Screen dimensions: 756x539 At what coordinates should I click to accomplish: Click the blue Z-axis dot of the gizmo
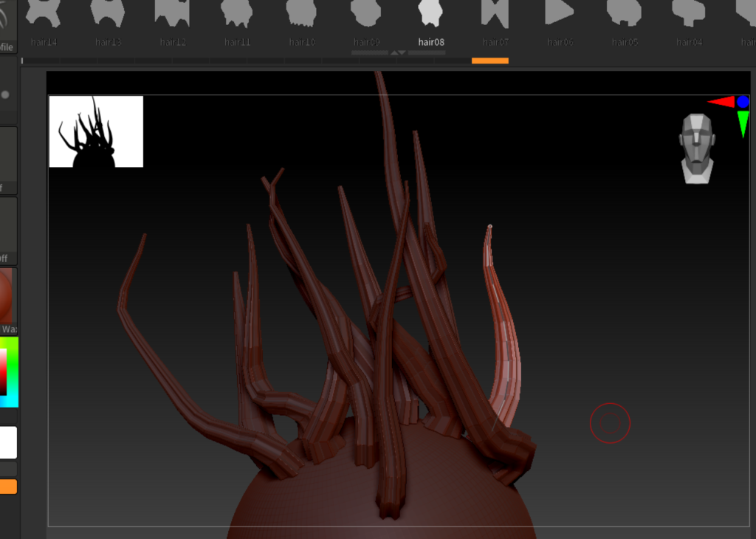(743, 102)
